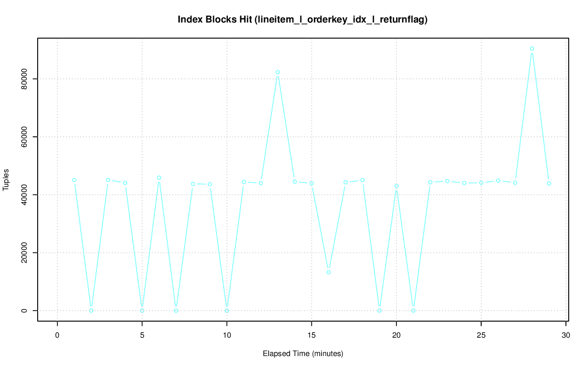This screenshot has width=588, height=368.
Task: Click the x-axis tick label 15
Action: pyautogui.click(x=311, y=336)
